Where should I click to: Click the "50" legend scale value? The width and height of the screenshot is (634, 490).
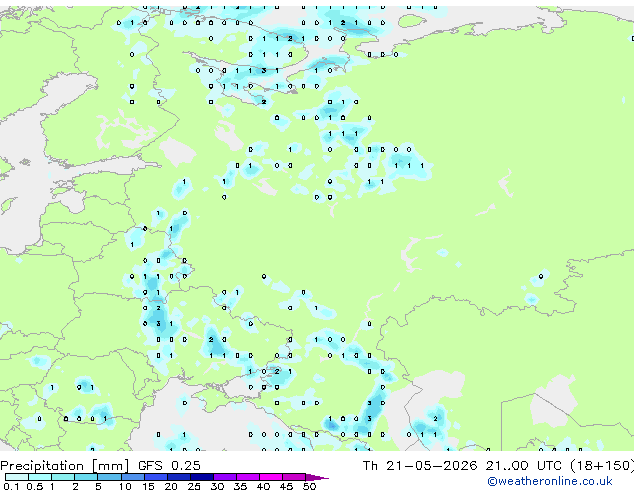(309, 486)
